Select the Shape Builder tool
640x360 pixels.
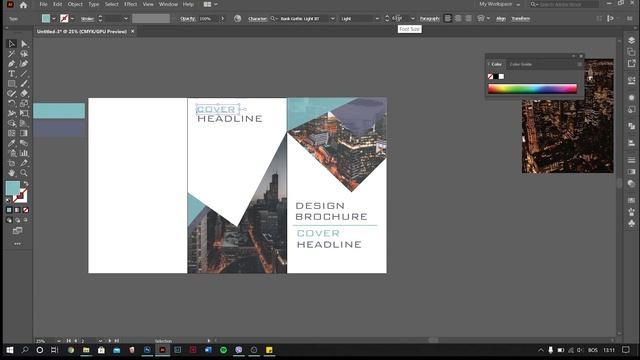click(x=11, y=123)
